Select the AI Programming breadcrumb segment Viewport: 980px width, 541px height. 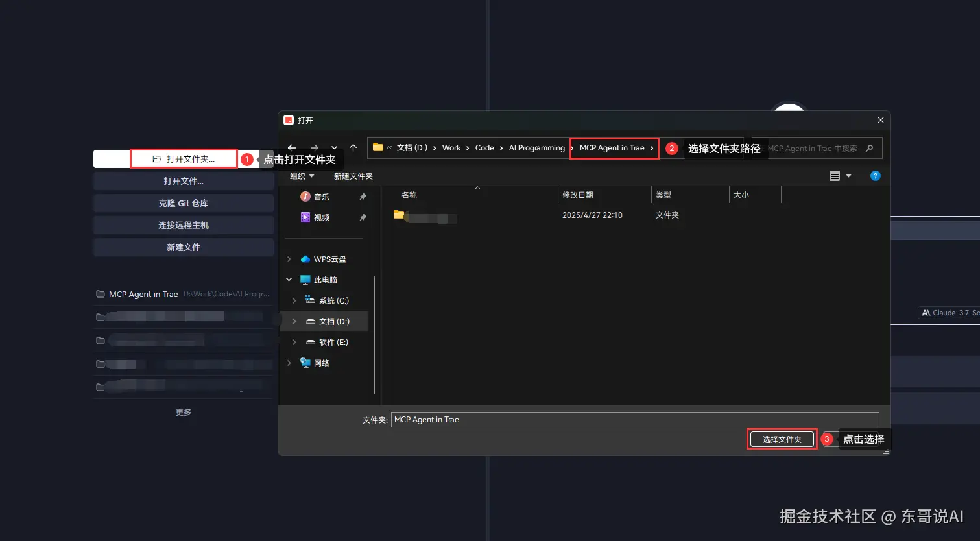(537, 148)
